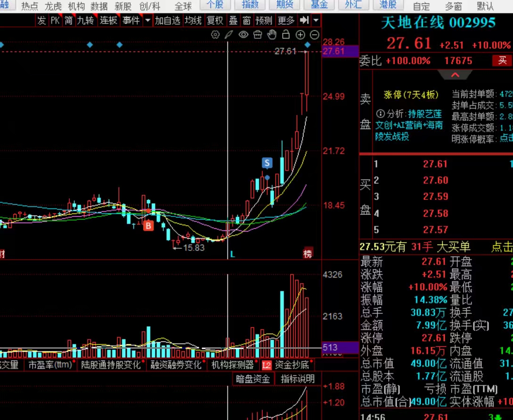Open the 机构 menu
This screenshot has width=513, height=420.
(x=76, y=6)
